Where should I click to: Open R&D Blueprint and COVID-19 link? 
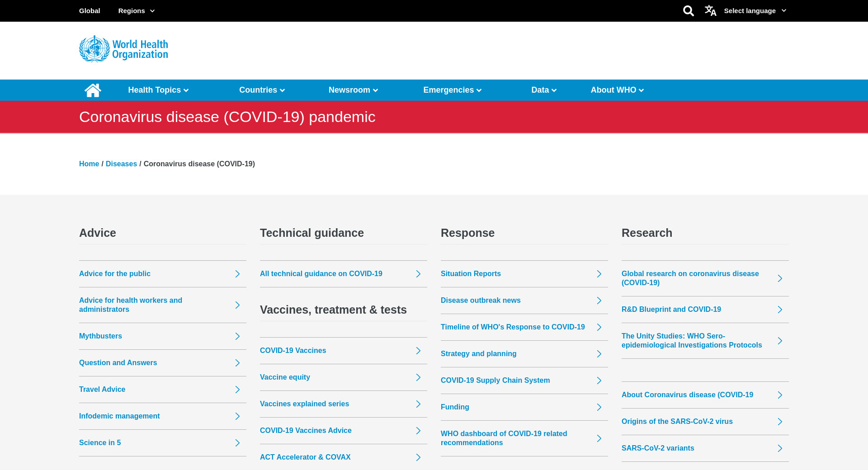coord(671,310)
